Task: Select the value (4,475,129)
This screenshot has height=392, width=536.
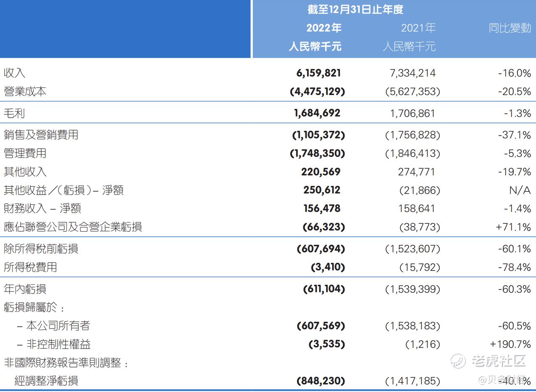Action: click(x=317, y=91)
